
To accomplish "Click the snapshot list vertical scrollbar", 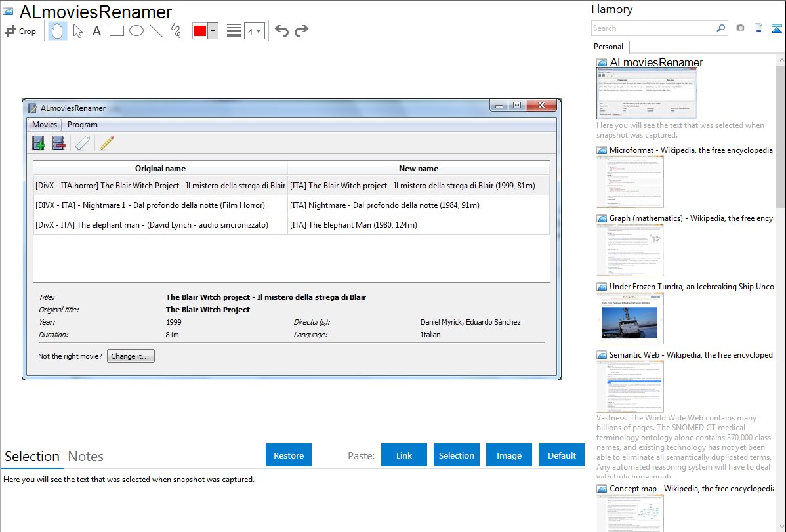I will [x=781, y=135].
